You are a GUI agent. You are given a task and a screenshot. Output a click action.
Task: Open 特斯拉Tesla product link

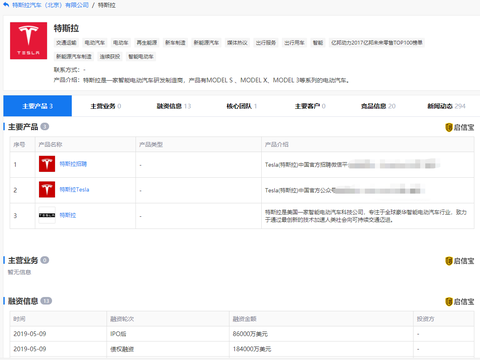click(74, 190)
